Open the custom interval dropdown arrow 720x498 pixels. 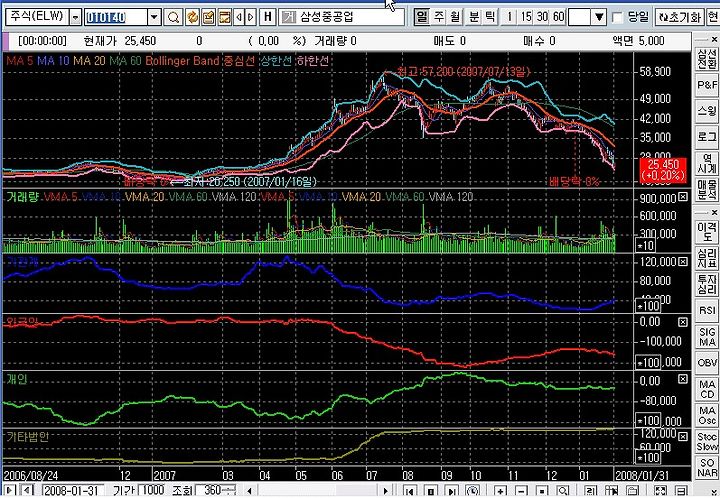(x=599, y=18)
